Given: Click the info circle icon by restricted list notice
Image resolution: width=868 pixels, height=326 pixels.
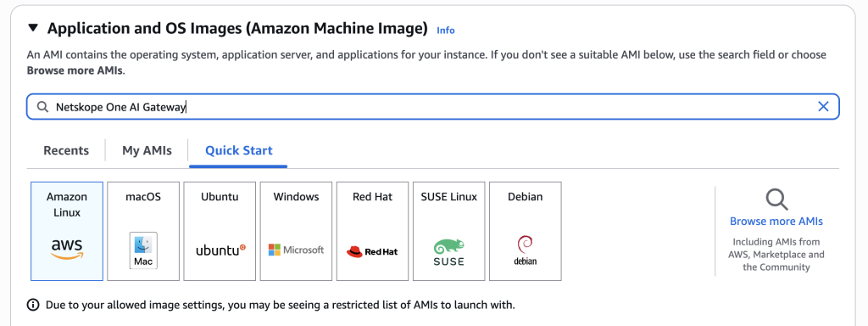Looking at the screenshot, I should (x=33, y=305).
